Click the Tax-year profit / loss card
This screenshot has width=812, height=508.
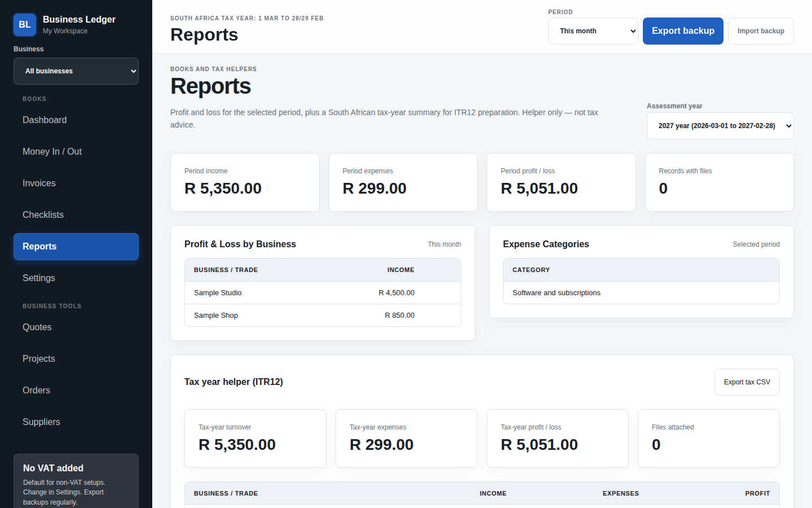click(x=558, y=439)
